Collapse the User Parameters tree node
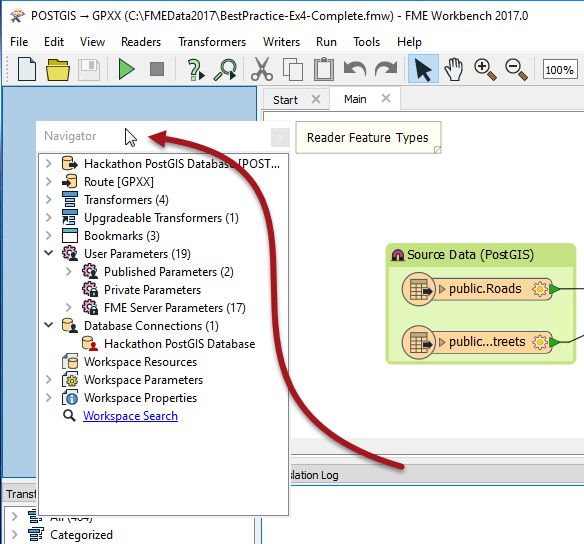This screenshot has width=584, height=544. pos(48,253)
